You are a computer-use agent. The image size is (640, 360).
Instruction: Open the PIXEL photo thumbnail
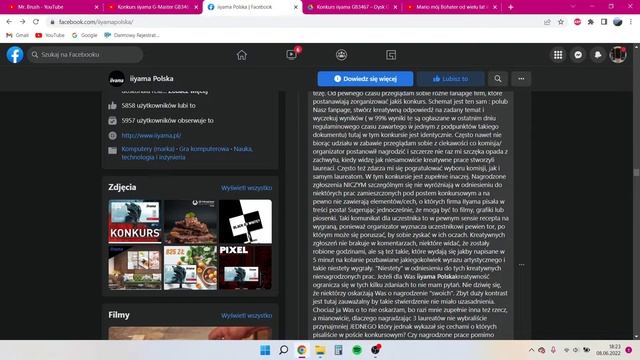click(245, 268)
